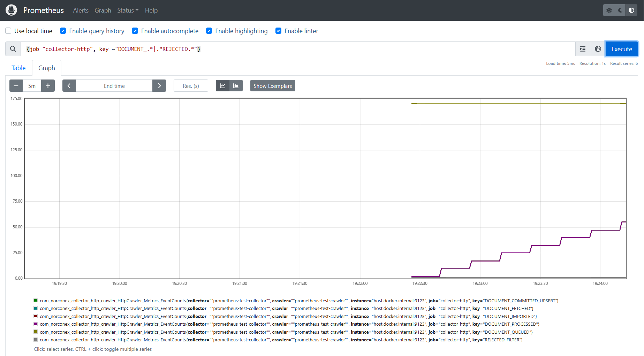Select the line graph icon
The image size is (644, 356).
point(222,85)
